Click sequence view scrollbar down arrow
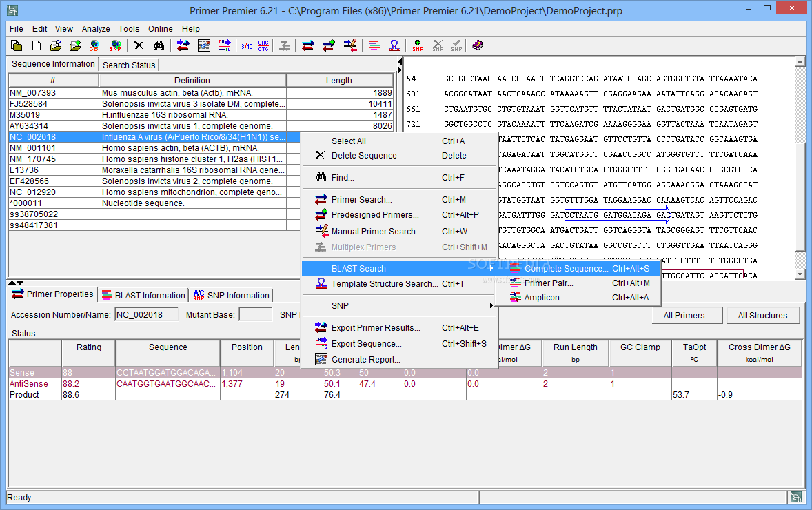The image size is (812, 510). 800,274
